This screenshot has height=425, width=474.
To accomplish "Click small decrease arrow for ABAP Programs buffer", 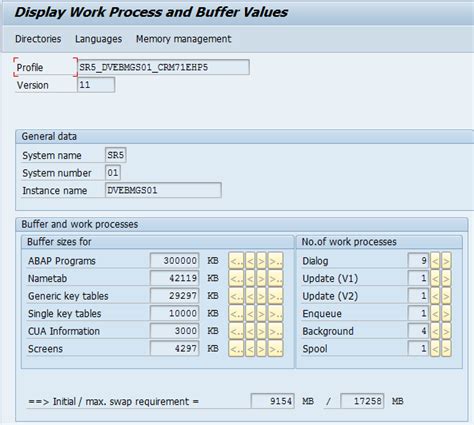I will coord(250,261).
